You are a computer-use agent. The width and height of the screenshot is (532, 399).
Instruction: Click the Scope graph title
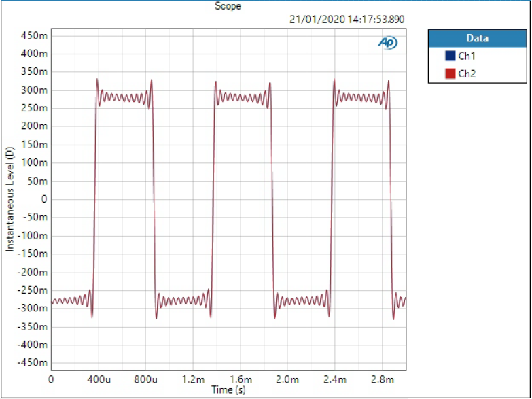(x=228, y=5)
